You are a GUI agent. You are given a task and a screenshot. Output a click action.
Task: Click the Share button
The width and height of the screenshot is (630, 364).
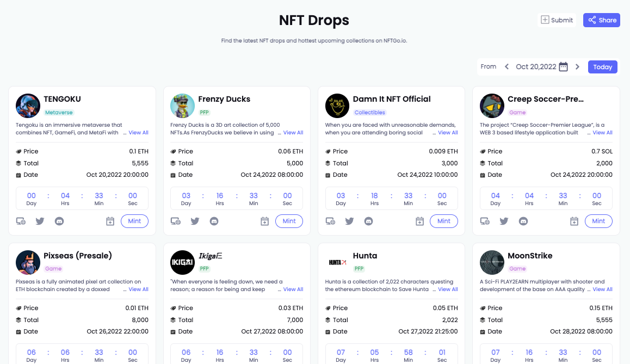click(x=602, y=20)
